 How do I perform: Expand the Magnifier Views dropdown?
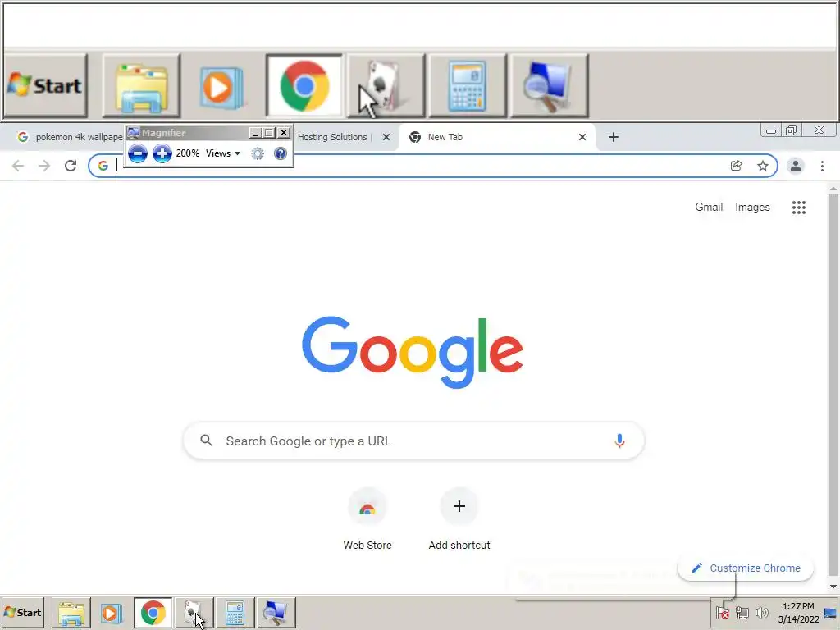223,153
